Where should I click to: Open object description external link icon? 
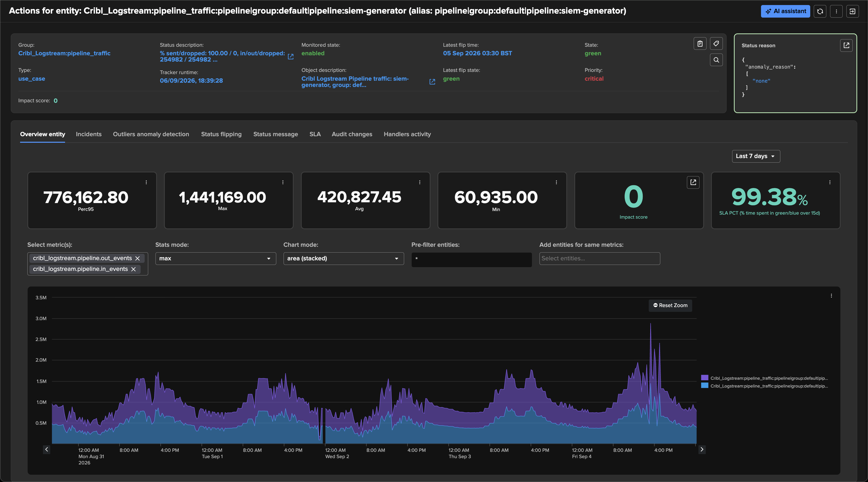[x=432, y=82]
